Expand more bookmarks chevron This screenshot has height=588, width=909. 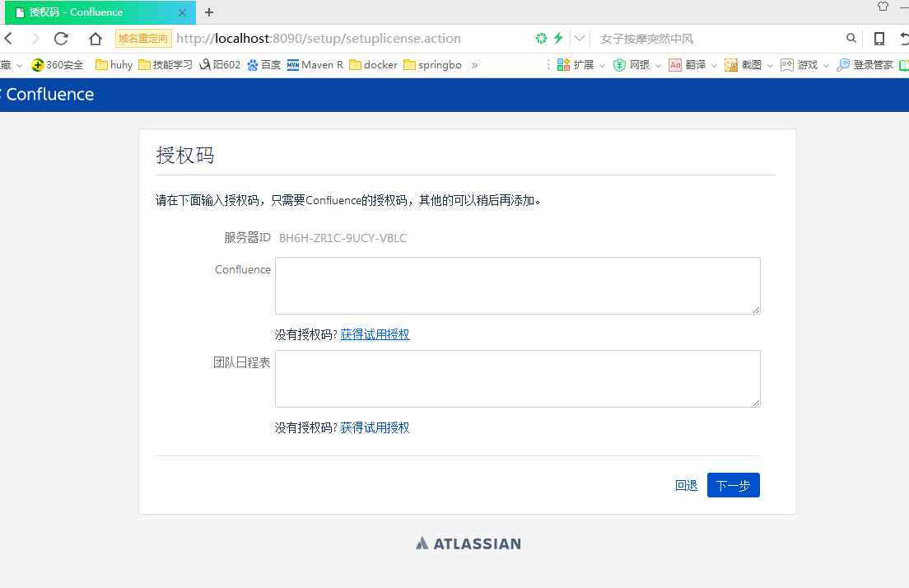[474, 65]
